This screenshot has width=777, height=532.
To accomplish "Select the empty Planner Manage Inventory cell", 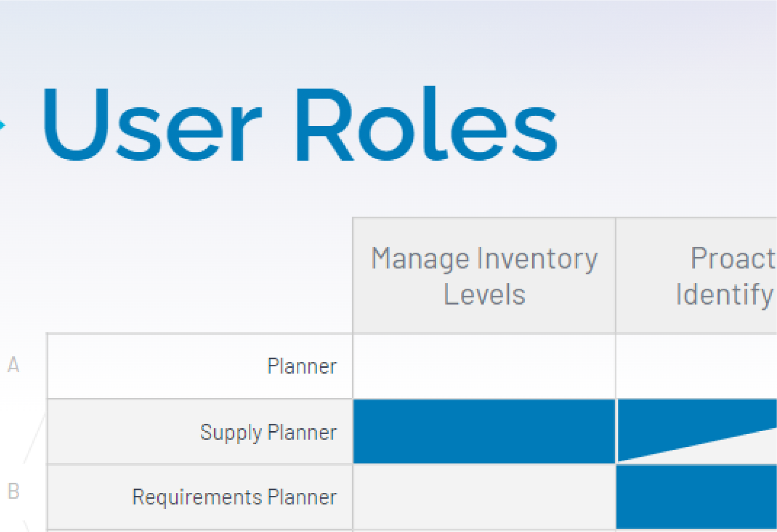I will click(x=484, y=366).
